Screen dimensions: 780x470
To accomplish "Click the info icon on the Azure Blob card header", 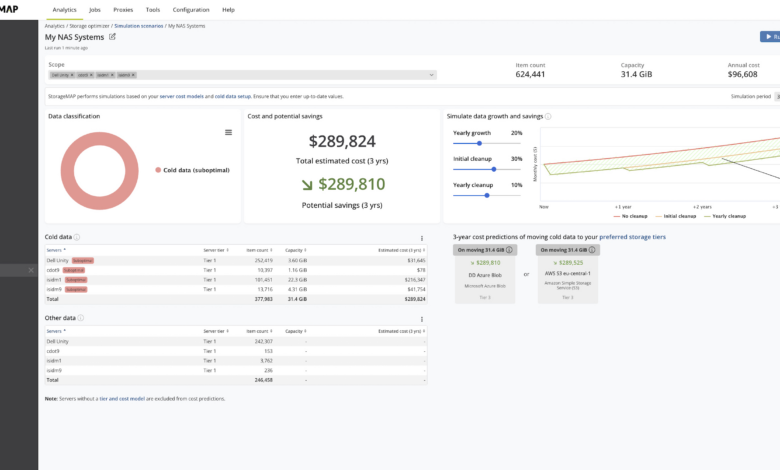I will click(x=509, y=249).
